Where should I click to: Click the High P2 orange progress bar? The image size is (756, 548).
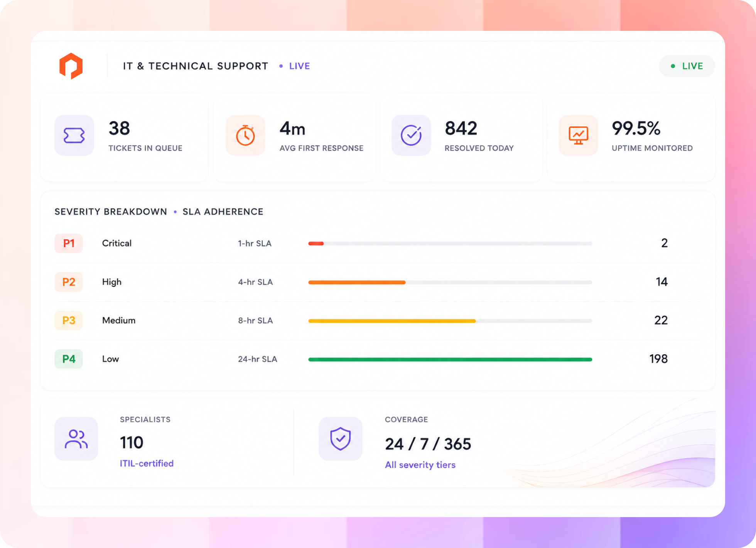coord(450,282)
